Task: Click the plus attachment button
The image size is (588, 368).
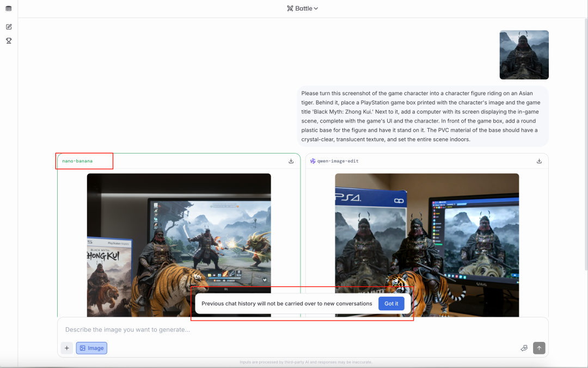Action: (x=67, y=348)
